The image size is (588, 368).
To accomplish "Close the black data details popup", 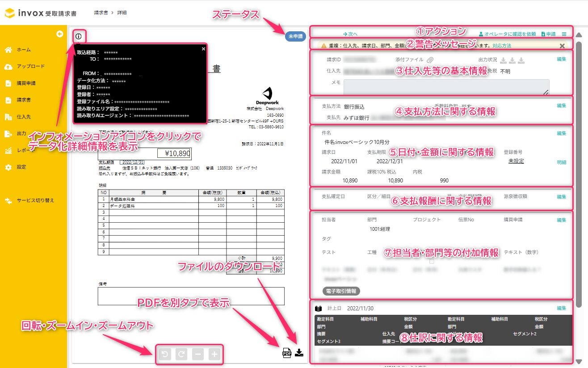I will coord(203,49).
